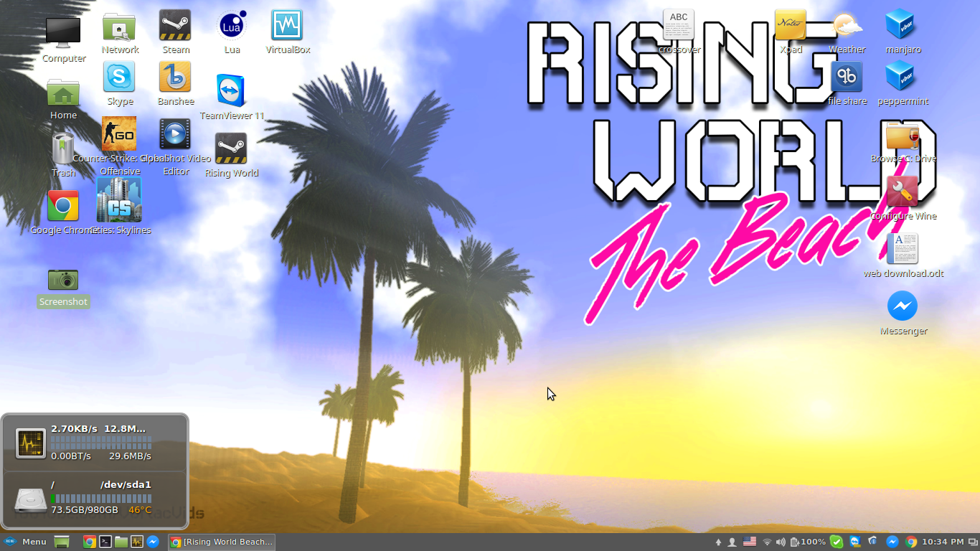Click the Cities: Skylines game icon
980x551 pixels.
tap(119, 200)
